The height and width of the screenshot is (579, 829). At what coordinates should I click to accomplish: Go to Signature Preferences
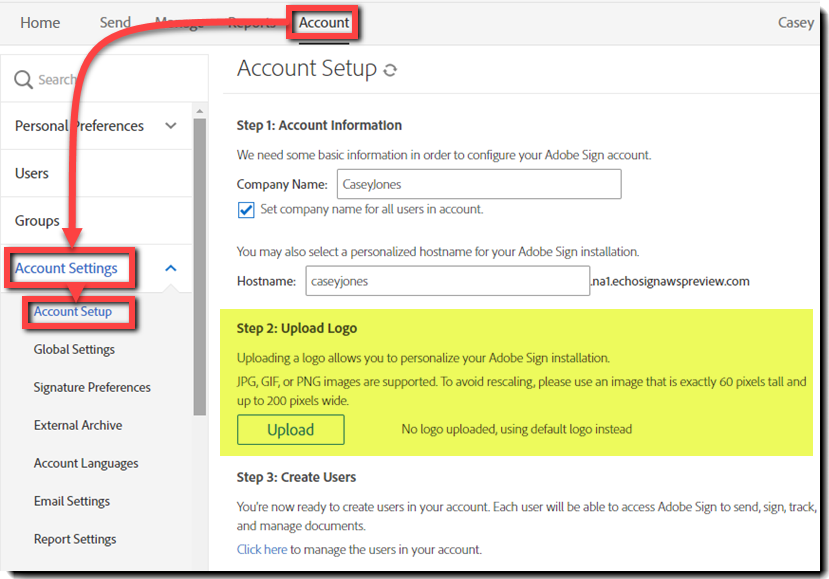[92, 387]
